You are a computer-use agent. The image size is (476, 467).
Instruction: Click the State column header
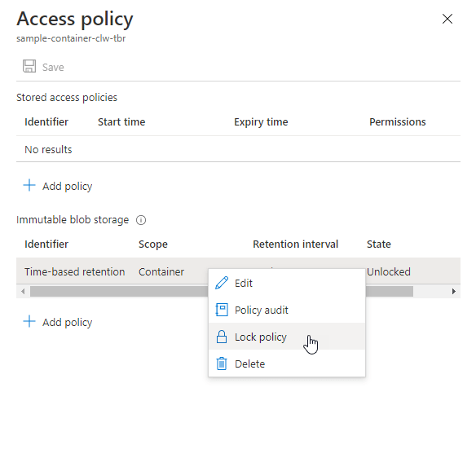click(378, 245)
